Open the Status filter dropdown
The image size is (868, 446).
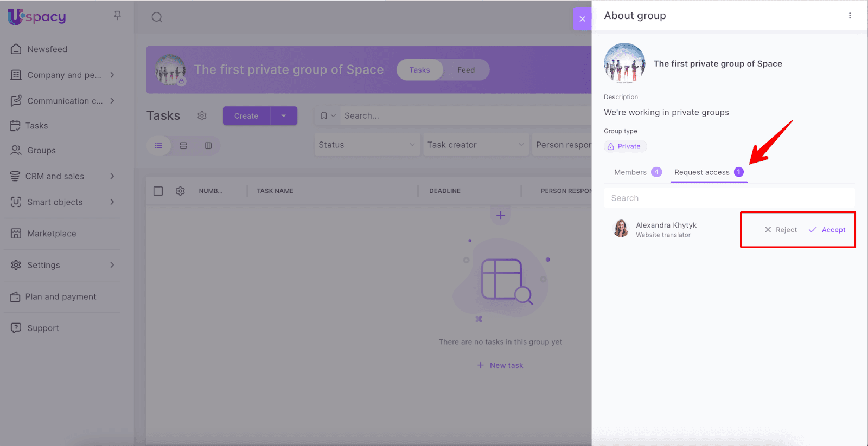click(x=367, y=145)
